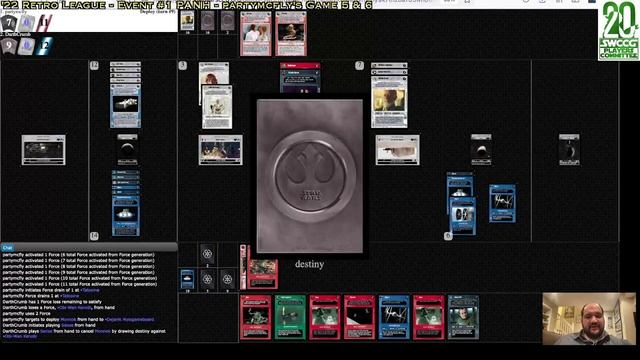Viewport: 640px width, 360px height.
Task: Click the bottom blue card pile showing 19
Action: pos(187,279)
